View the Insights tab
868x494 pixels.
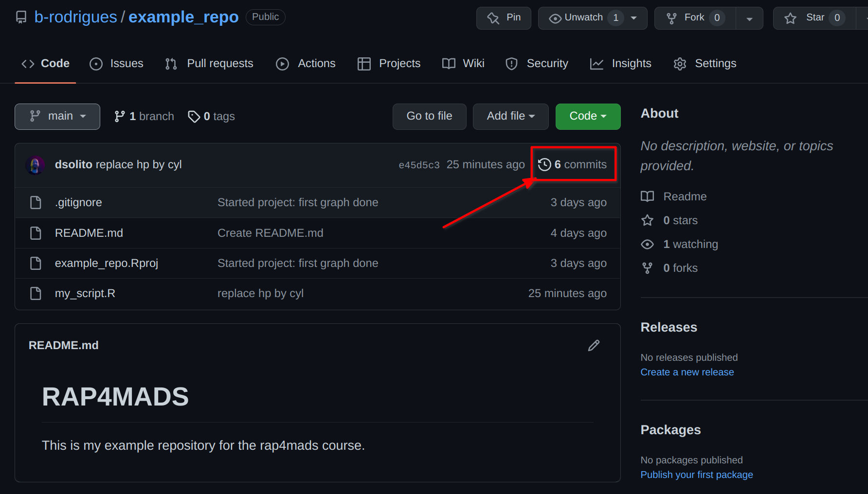(620, 64)
